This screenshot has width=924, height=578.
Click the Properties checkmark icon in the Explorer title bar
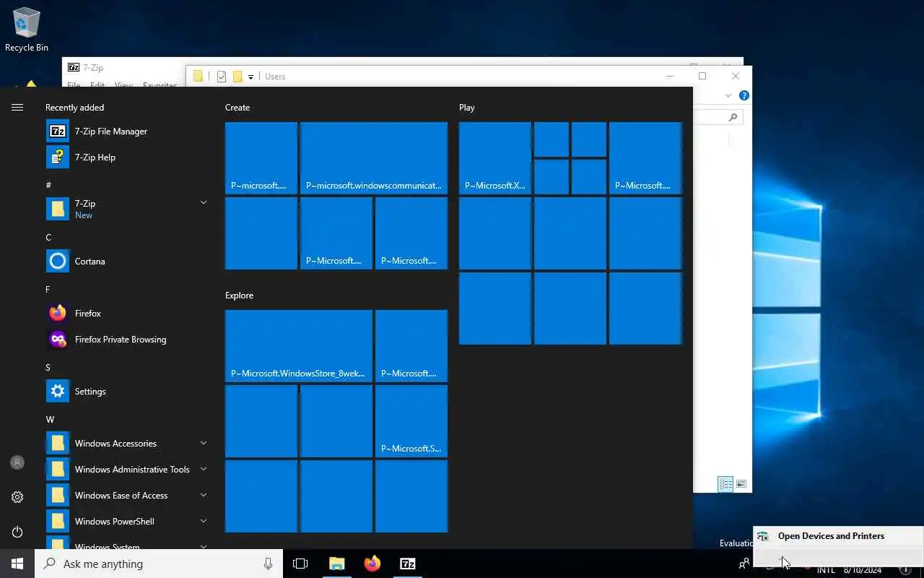(222, 76)
